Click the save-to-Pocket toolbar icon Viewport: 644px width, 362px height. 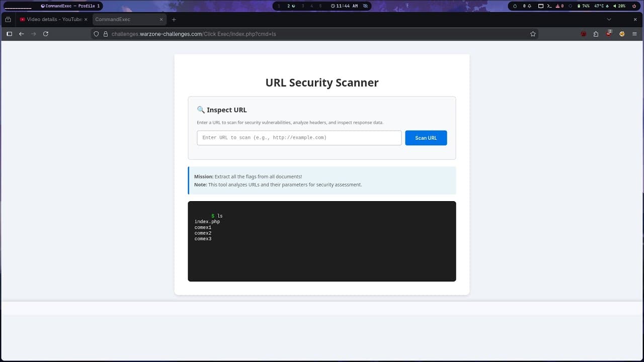pos(596,34)
